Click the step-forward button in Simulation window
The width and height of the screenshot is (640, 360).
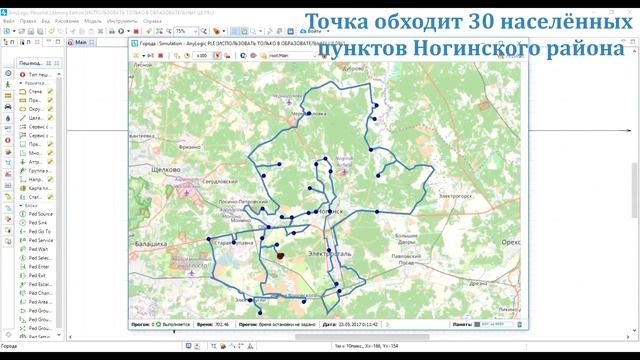150,56
